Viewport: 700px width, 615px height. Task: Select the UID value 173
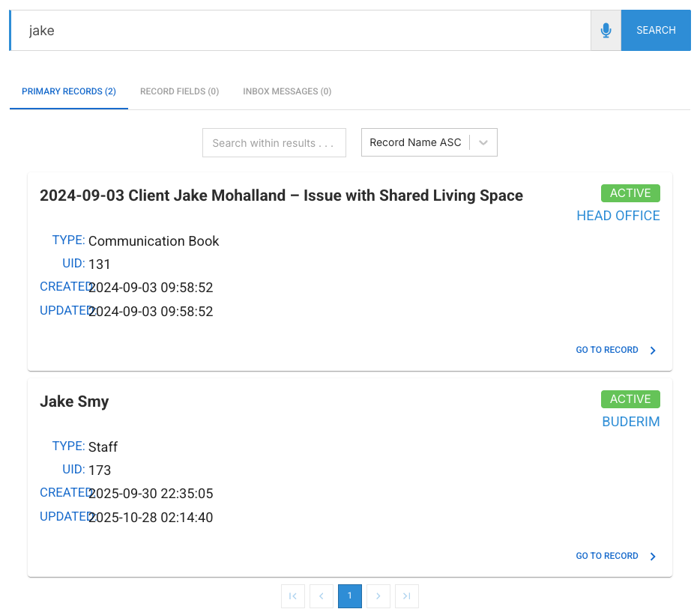click(x=100, y=470)
